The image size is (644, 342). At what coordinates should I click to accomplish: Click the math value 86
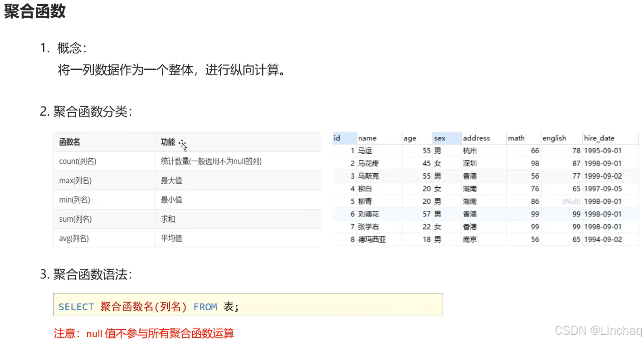535,201
